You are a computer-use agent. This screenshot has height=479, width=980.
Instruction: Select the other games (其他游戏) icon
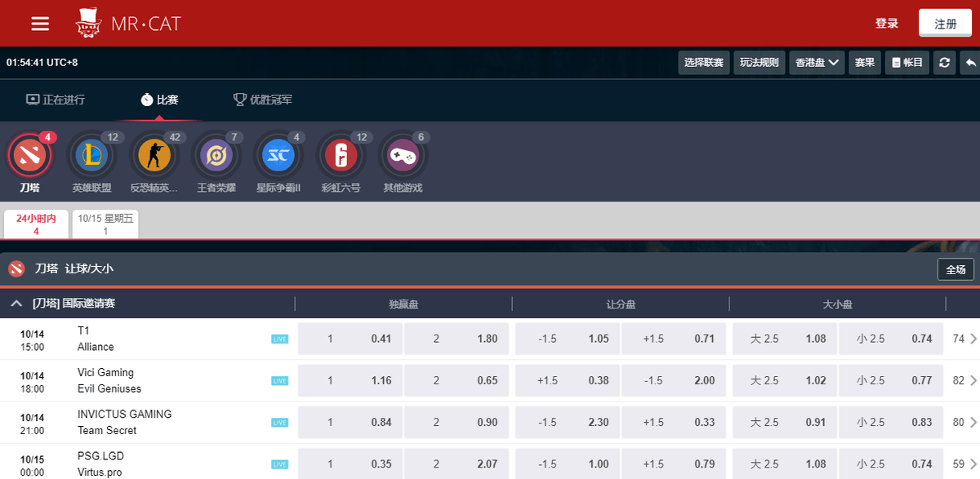click(402, 155)
